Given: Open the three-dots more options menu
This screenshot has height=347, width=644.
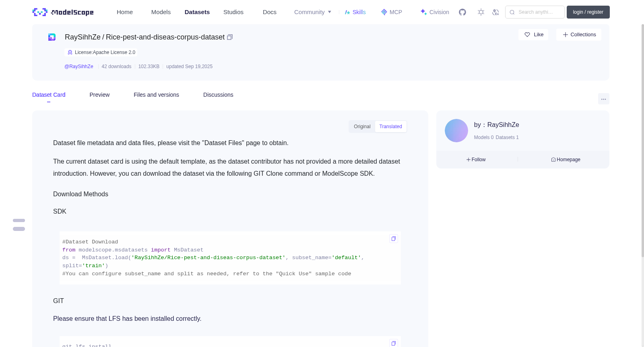Looking at the screenshot, I should click(603, 99).
